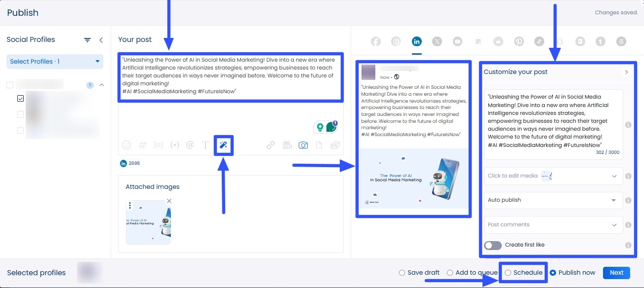
Task: Uncheck the selected profile checkbox
Action: pyautogui.click(x=21, y=98)
